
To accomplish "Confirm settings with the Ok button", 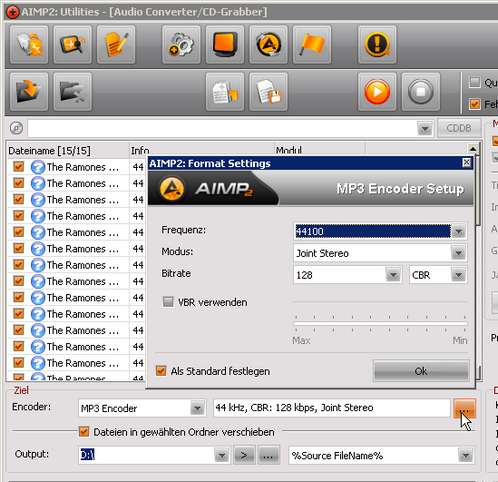I will pos(421,371).
